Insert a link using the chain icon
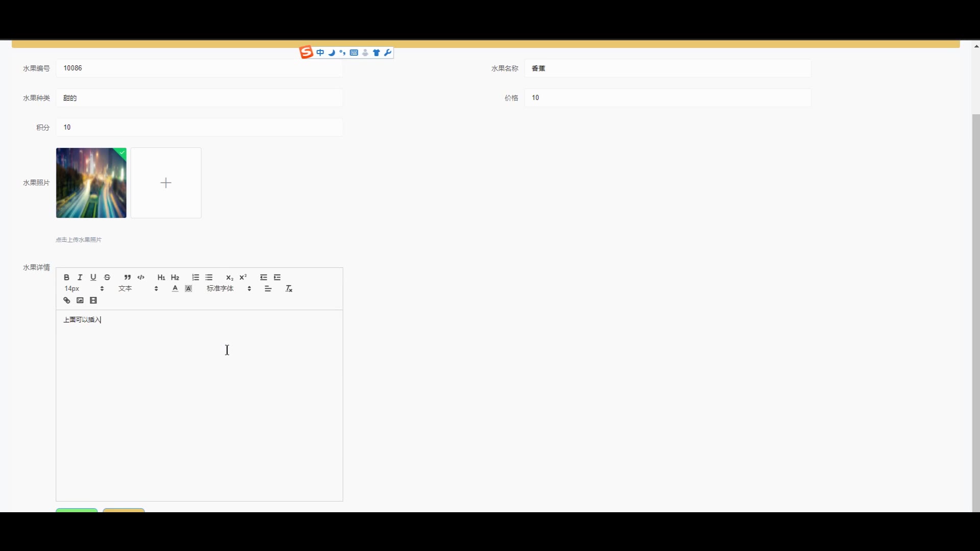Image resolution: width=980 pixels, height=551 pixels. coord(66,300)
